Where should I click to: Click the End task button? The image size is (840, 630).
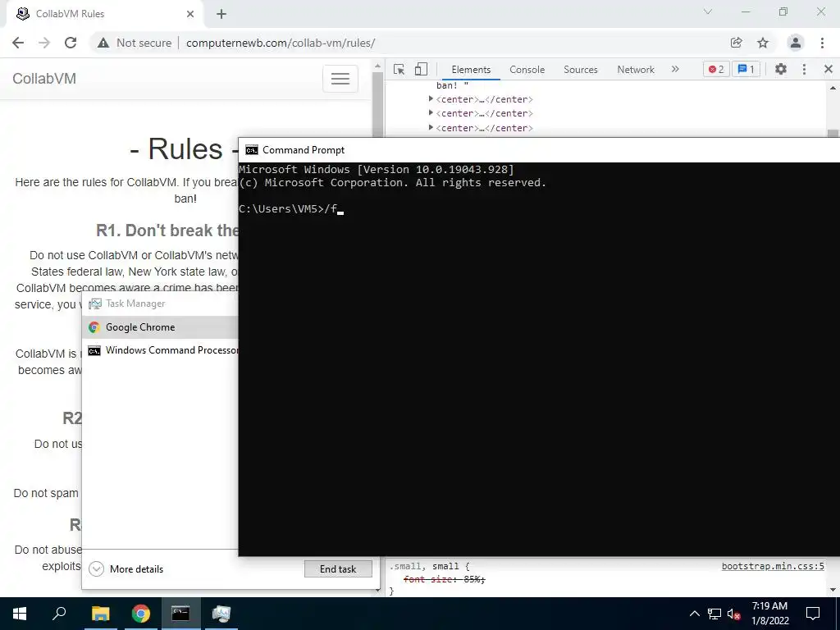point(338,569)
